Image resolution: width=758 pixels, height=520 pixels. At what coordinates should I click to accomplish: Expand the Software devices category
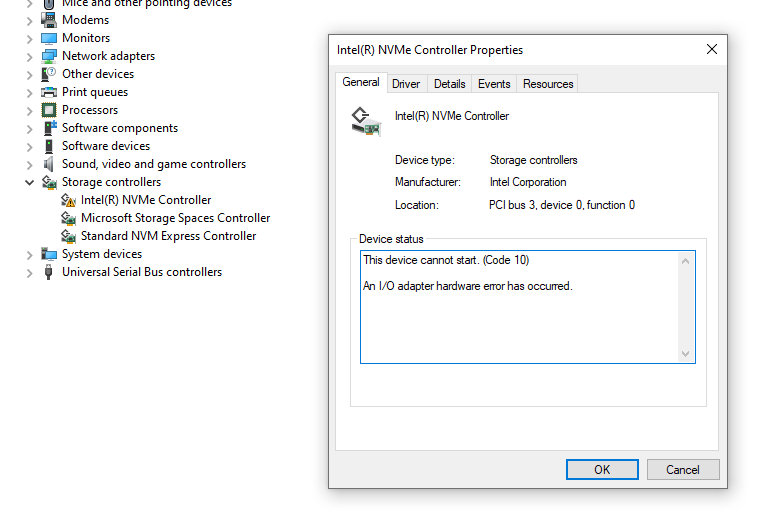coord(29,147)
